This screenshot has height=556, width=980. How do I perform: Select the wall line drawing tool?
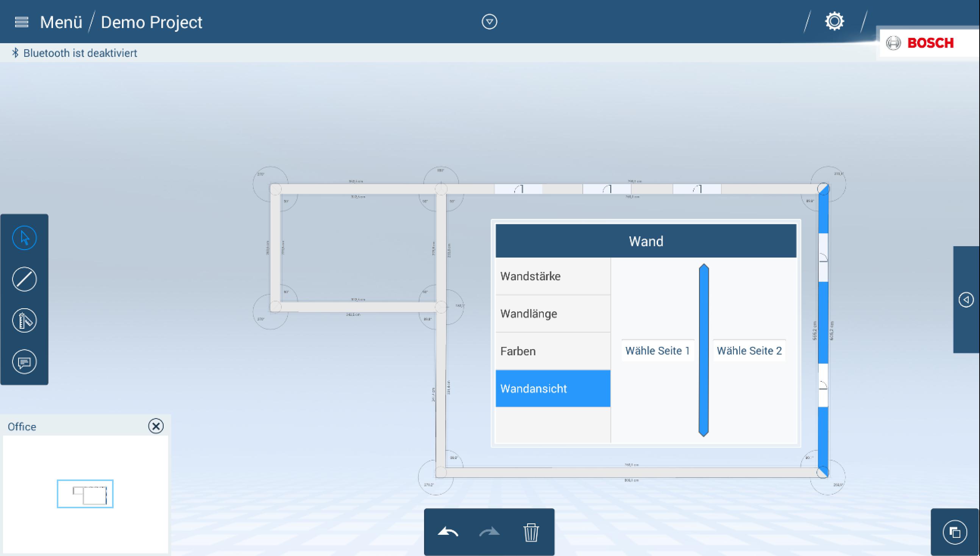coord(25,279)
